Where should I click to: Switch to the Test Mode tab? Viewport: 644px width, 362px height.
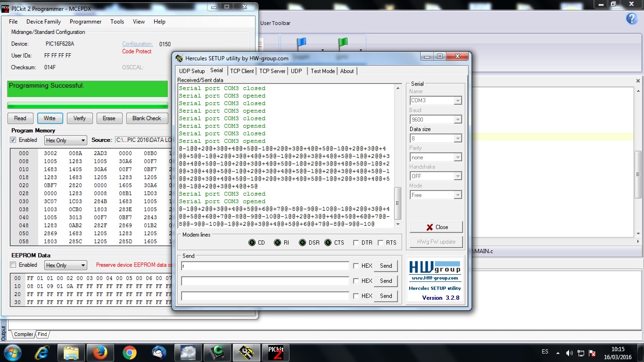click(x=322, y=71)
